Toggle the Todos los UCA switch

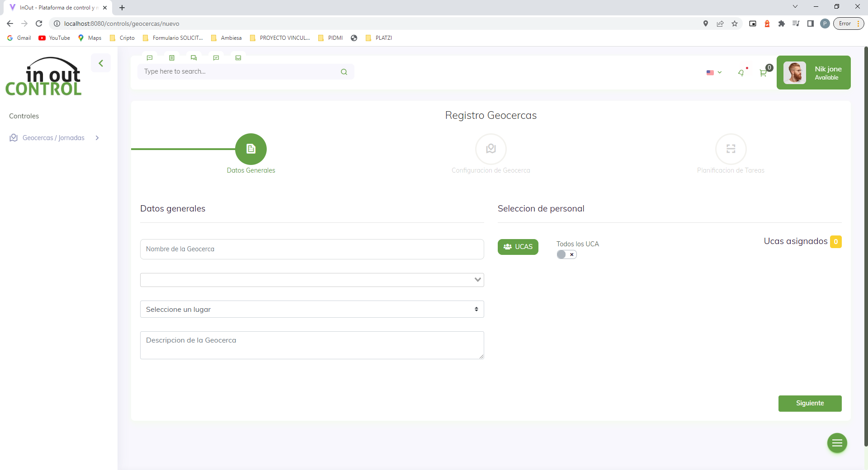[x=566, y=254]
